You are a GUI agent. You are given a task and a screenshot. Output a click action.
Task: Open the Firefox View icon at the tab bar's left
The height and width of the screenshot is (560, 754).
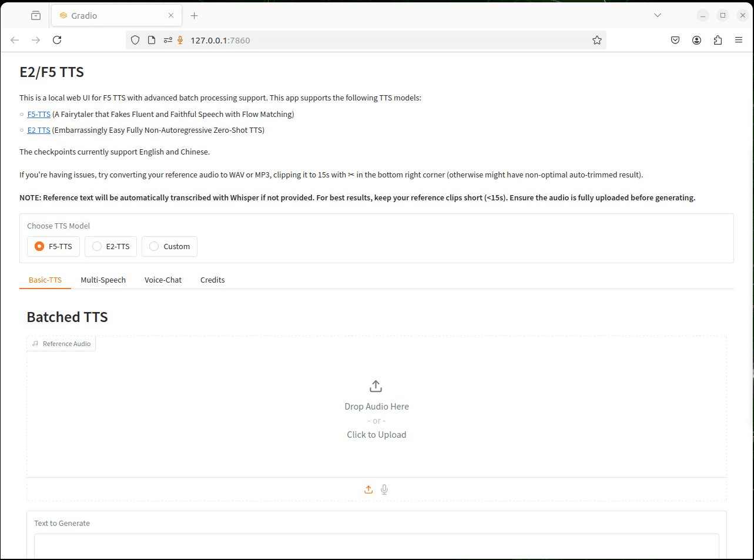(x=36, y=16)
